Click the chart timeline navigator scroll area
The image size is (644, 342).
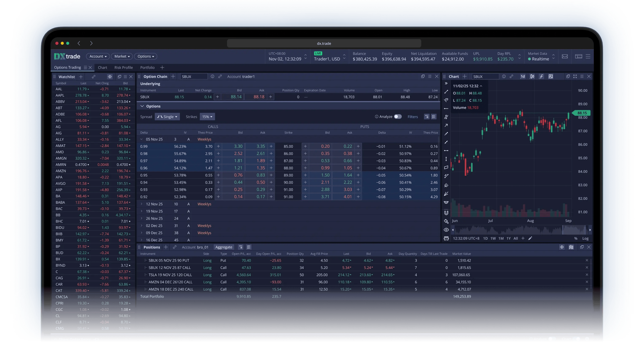[x=520, y=230]
